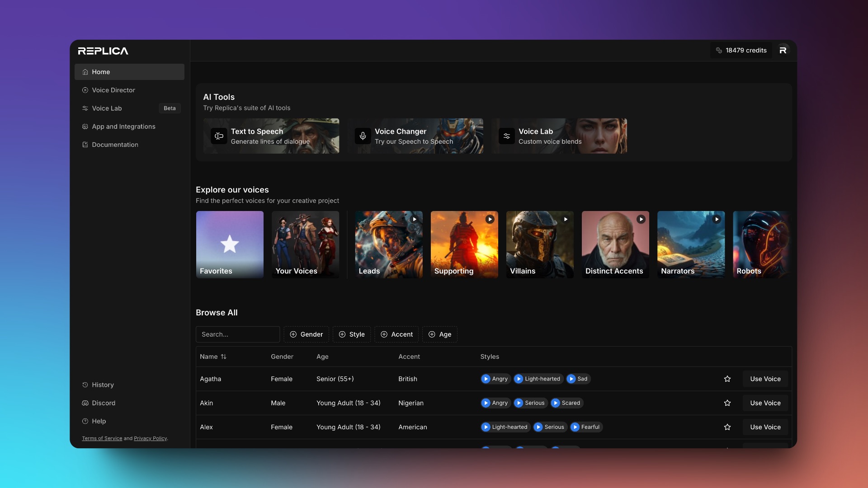Screen dimensions: 868x488
Task: Open the Favorites voice collection
Action: pyautogui.click(x=230, y=244)
